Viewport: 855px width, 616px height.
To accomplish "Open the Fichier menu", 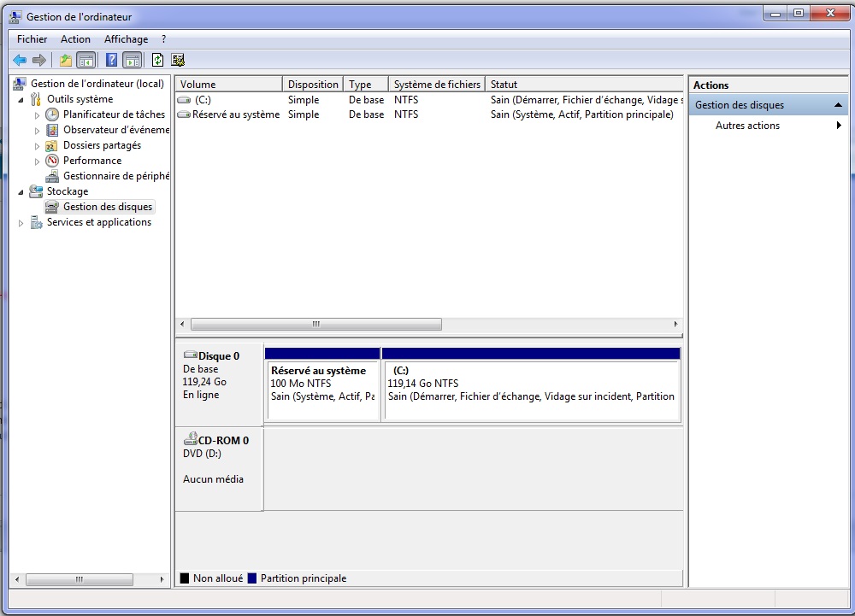I will click(32, 39).
